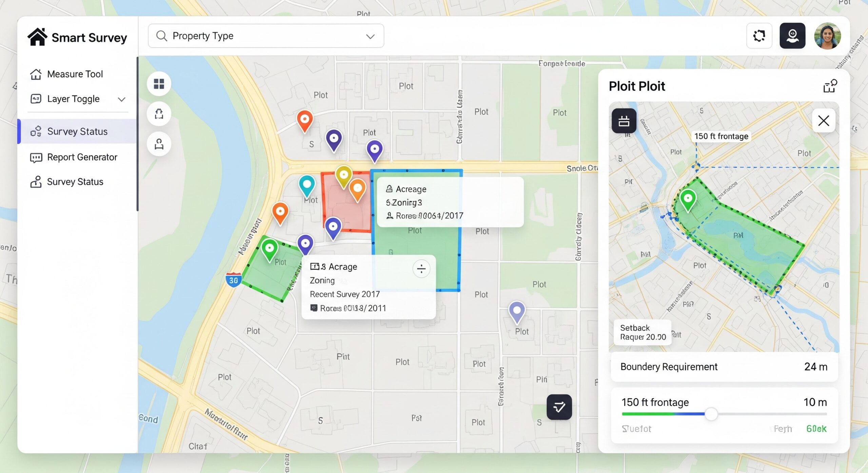Click the Boundery Requirement row
Viewport: 868px width, 473px height.
coord(724,367)
